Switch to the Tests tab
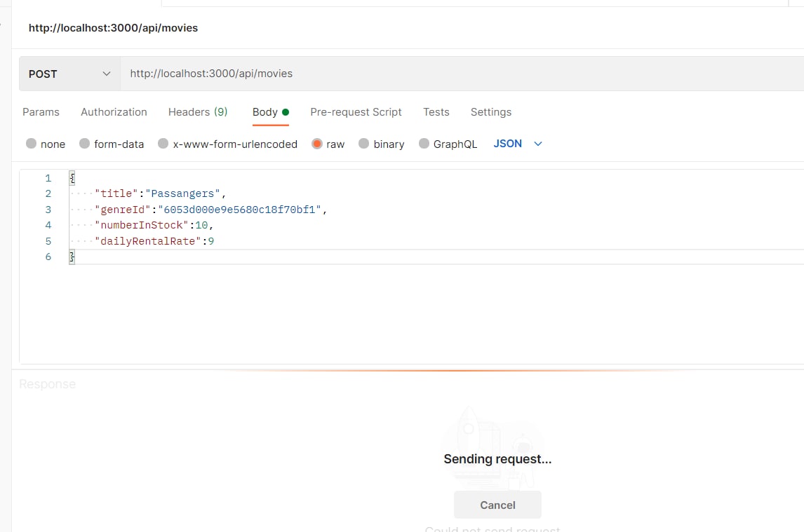Viewport: 804px width, 532px height. [x=436, y=112]
